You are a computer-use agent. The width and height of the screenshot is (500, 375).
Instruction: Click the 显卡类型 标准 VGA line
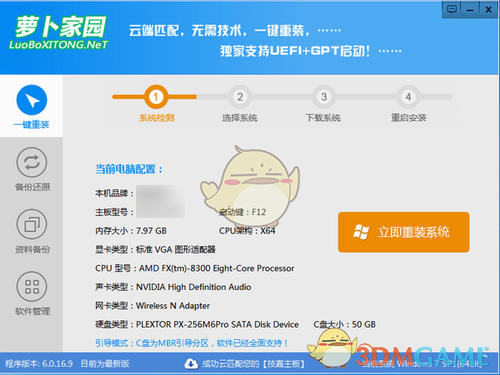(155, 249)
